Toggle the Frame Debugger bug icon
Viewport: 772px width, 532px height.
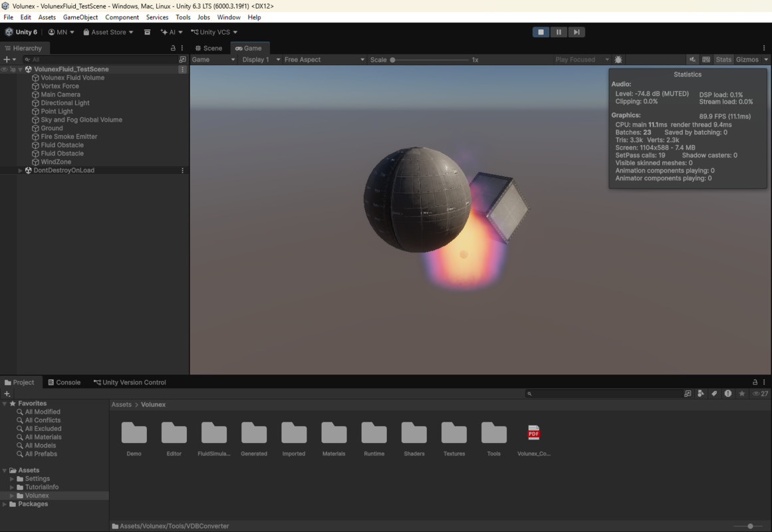618,60
